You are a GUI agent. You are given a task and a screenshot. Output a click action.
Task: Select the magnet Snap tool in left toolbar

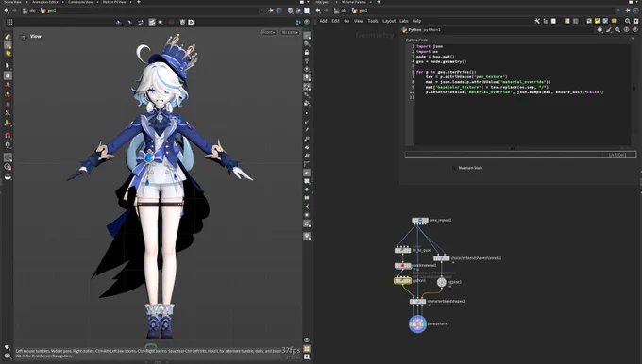(8, 136)
